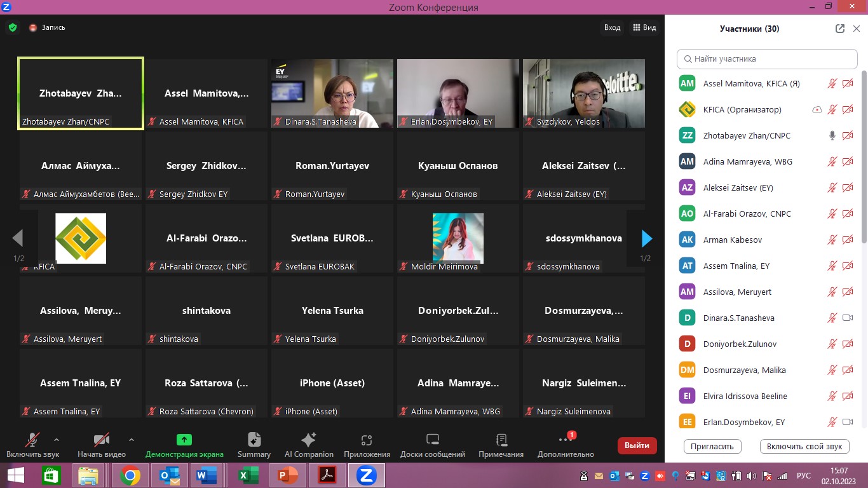Open Adobe Acrobat from taskbar
The height and width of the screenshot is (488, 868).
pos(327,475)
